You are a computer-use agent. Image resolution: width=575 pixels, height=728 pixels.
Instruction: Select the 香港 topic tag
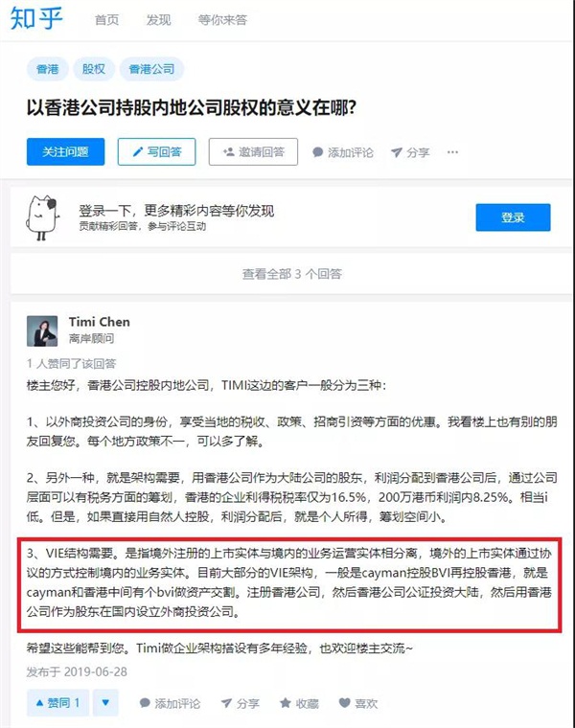47,69
